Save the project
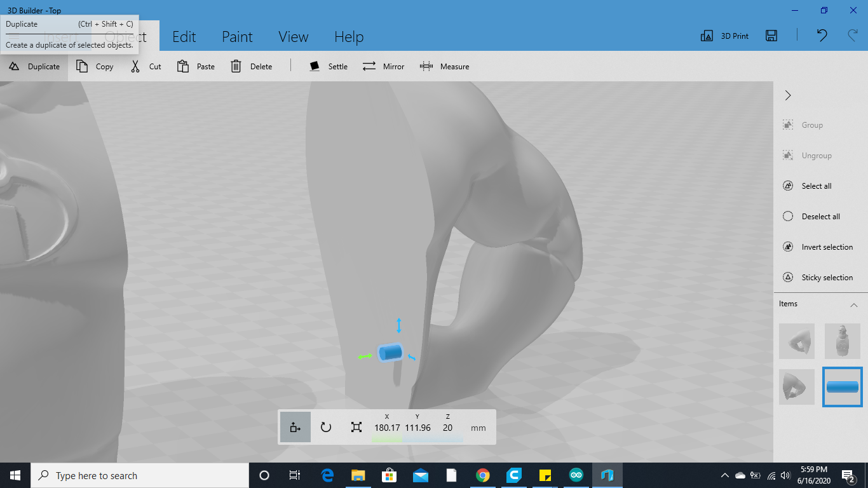 coord(771,36)
